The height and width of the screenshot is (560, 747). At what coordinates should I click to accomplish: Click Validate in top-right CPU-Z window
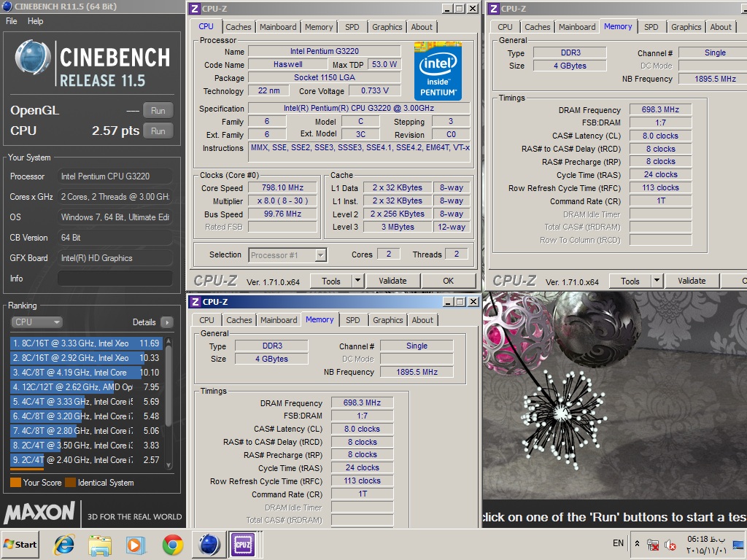coord(692,281)
